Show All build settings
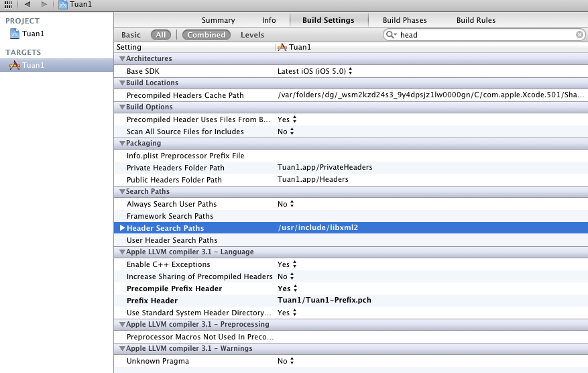The image size is (588, 373). point(161,35)
